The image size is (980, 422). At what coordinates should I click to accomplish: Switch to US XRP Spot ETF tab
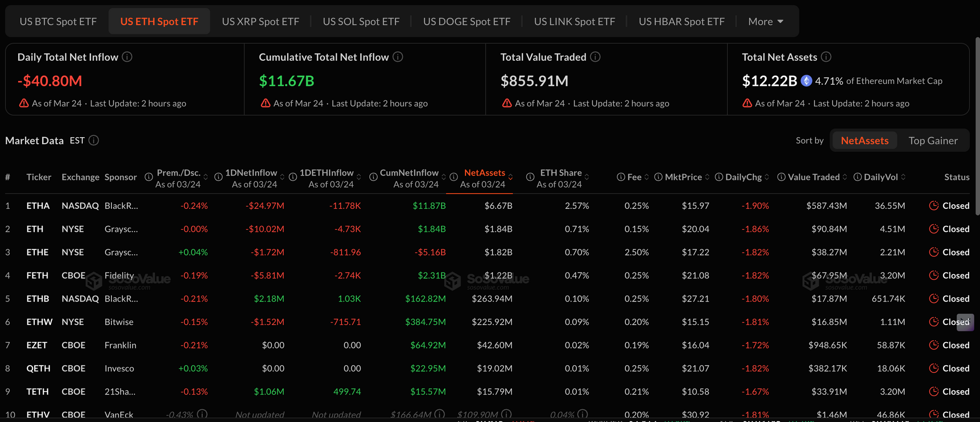tap(261, 22)
